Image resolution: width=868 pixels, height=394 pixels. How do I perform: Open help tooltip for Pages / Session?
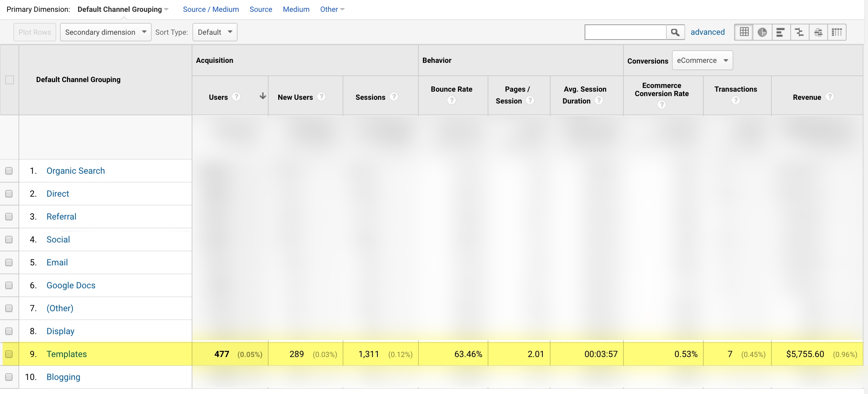530,100
